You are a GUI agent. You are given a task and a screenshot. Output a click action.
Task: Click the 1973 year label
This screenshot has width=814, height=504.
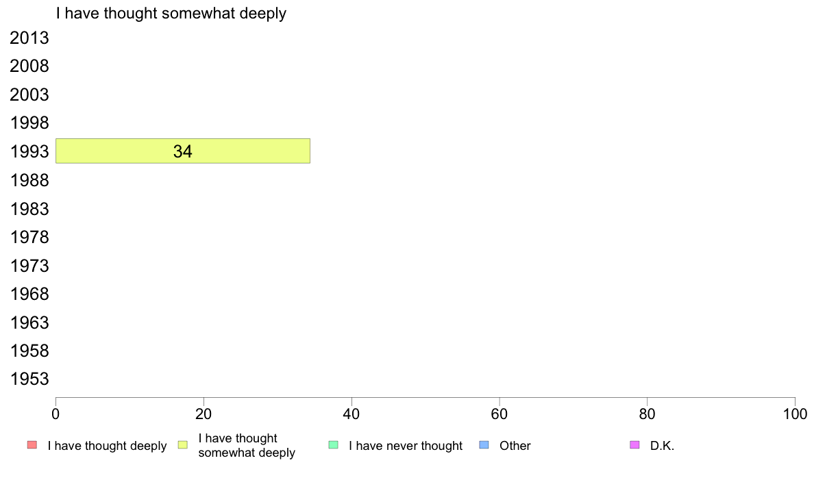pos(29,266)
